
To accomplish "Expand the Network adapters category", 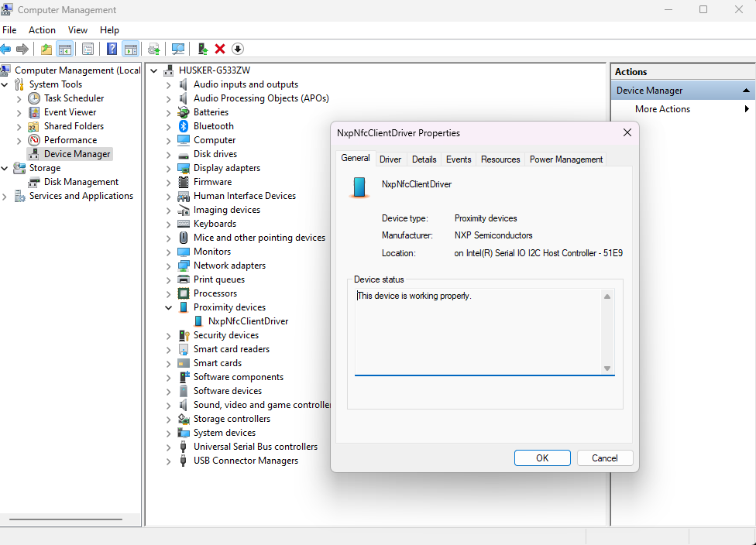I will pos(169,265).
